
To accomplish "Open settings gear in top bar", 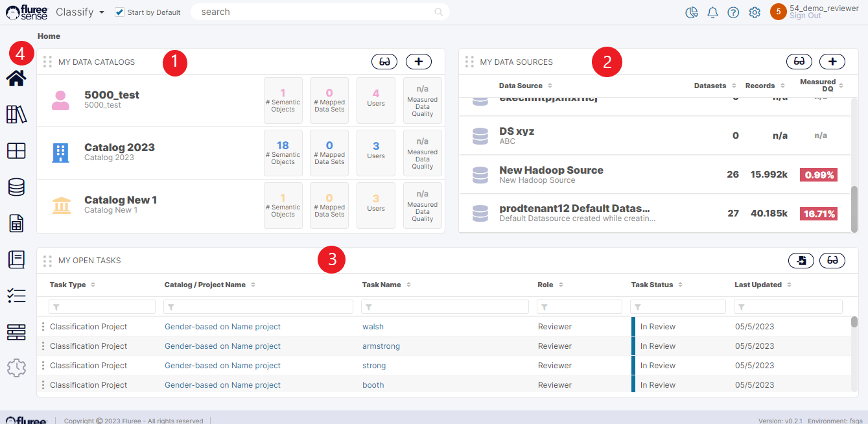I will 755,12.
